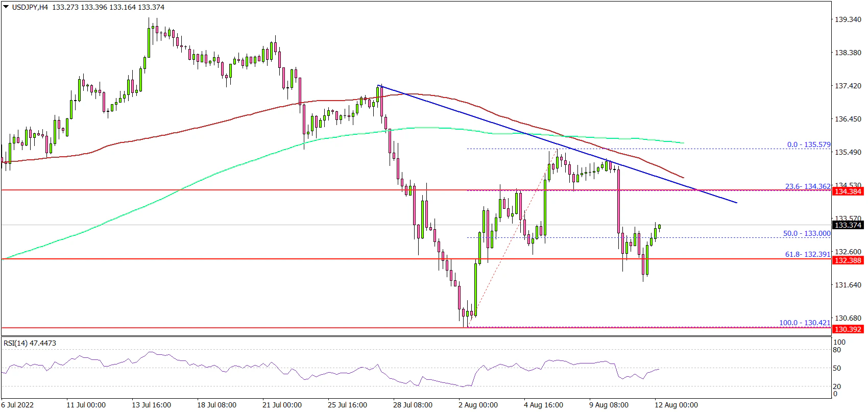Viewport: 868px width, 412px height.
Task: Click the 23.6 - 134.362 Fibonacci label
Action: pyautogui.click(x=807, y=186)
